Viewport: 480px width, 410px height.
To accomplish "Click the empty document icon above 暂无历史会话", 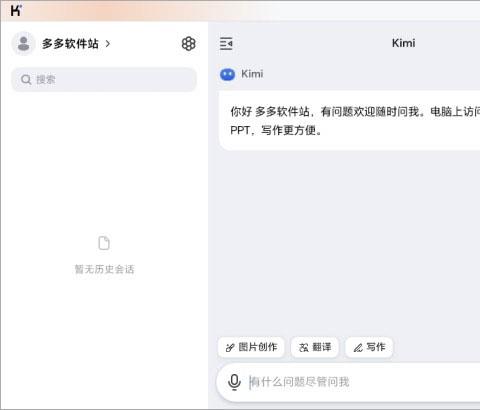I will click(x=104, y=243).
